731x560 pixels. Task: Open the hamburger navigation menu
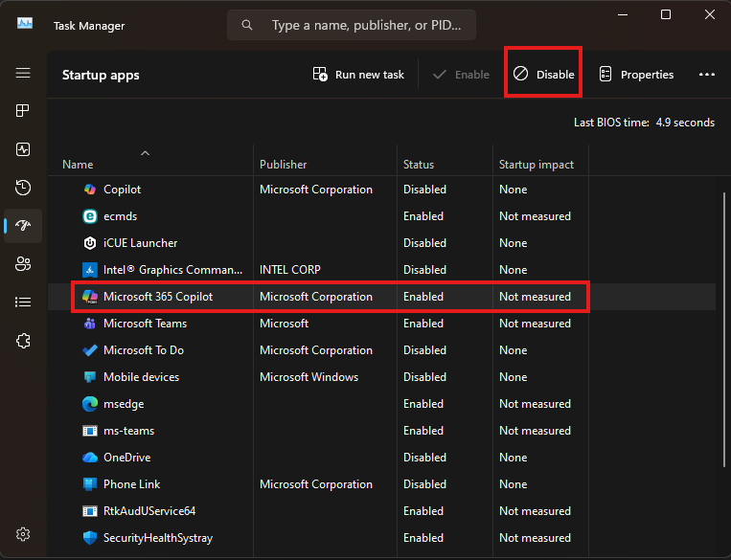coord(23,73)
